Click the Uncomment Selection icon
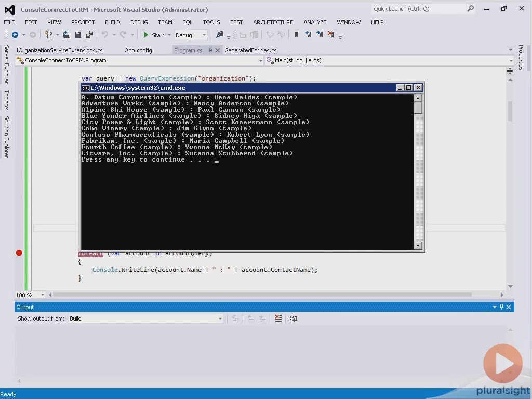Screen dimensions: 532x399 click(x=281, y=35)
